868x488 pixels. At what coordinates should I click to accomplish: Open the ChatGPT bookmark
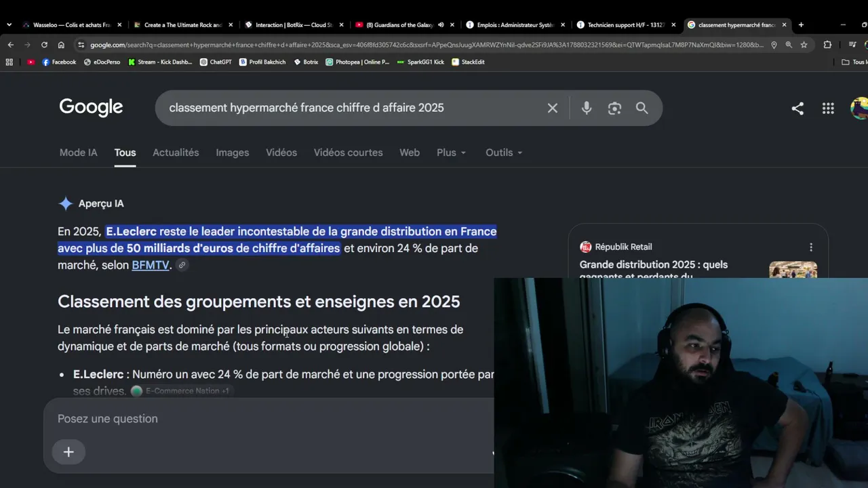[x=216, y=62]
